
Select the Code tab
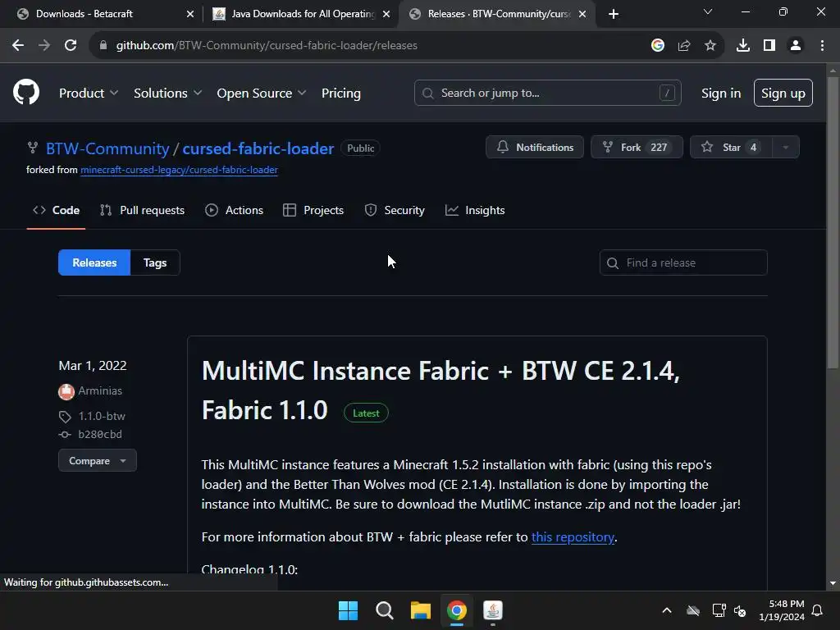[56, 210]
